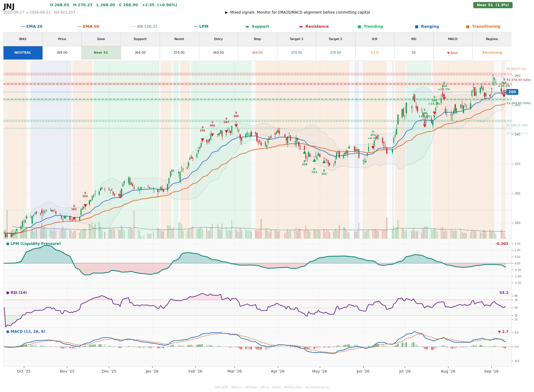
Task: Click the Support value 264.00 cell
Action: pos(140,53)
